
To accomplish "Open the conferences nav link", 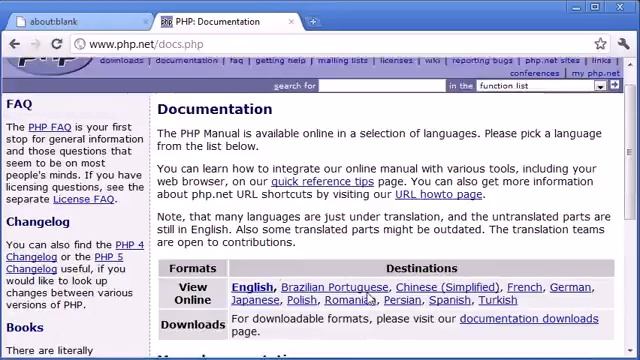I will [534, 73].
